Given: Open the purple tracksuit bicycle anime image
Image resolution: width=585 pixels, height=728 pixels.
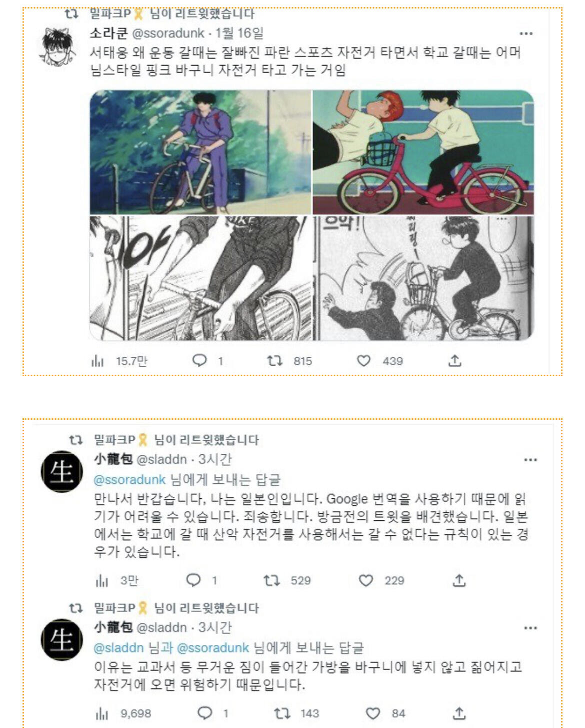Looking at the screenshot, I should [200, 152].
